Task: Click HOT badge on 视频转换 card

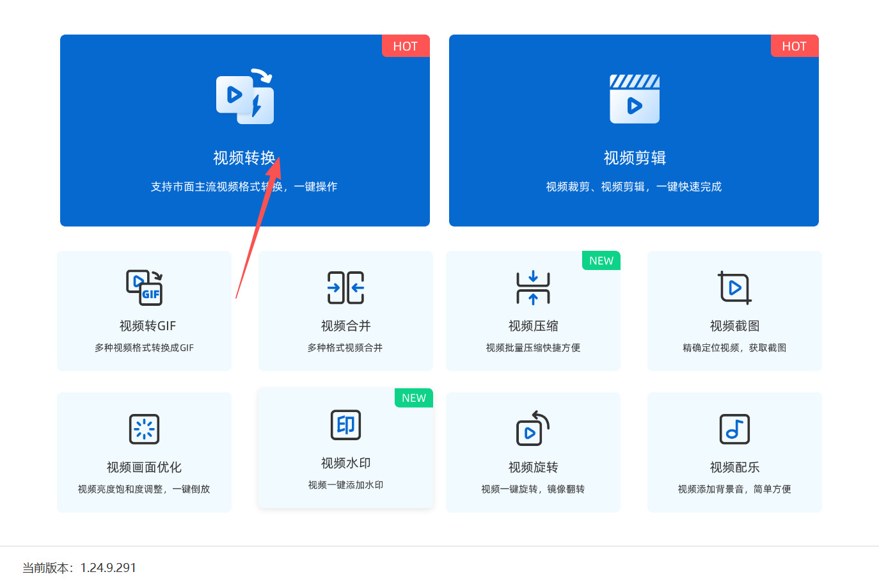Action: [x=406, y=46]
